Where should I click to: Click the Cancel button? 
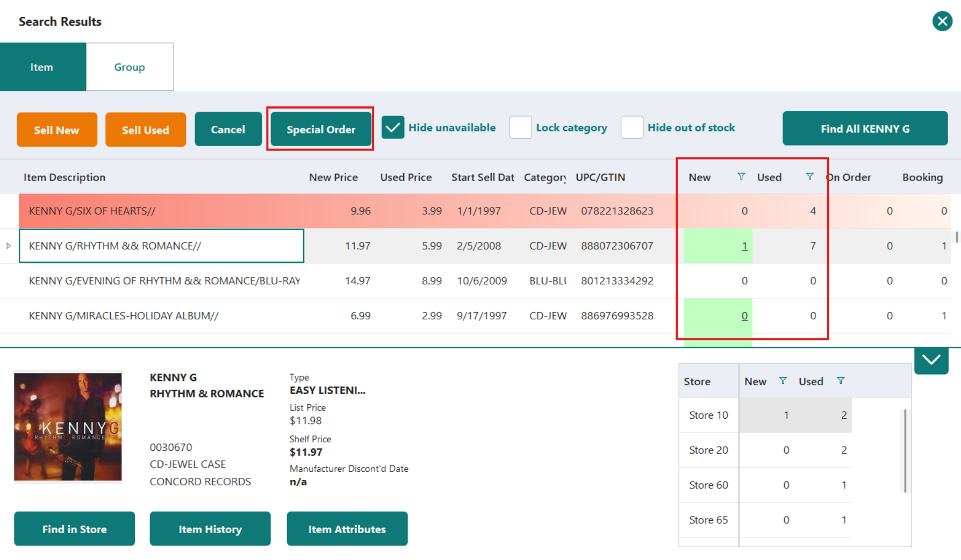tap(228, 129)
